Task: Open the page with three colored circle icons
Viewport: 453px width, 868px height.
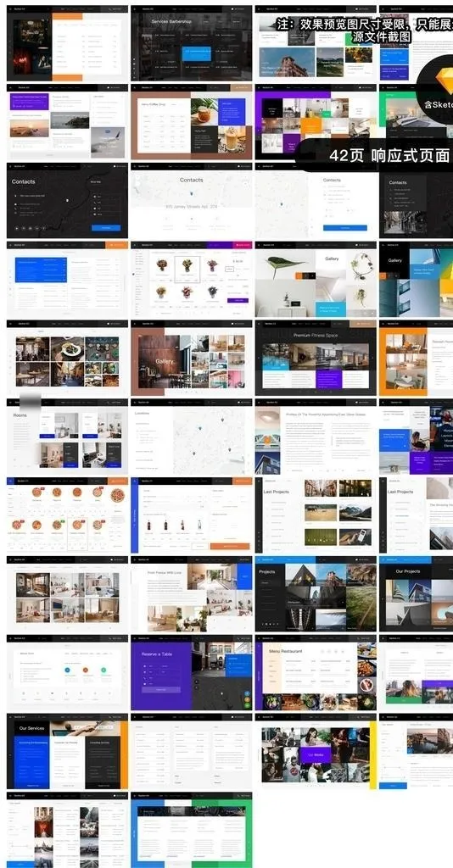Action: click(67, 672)
